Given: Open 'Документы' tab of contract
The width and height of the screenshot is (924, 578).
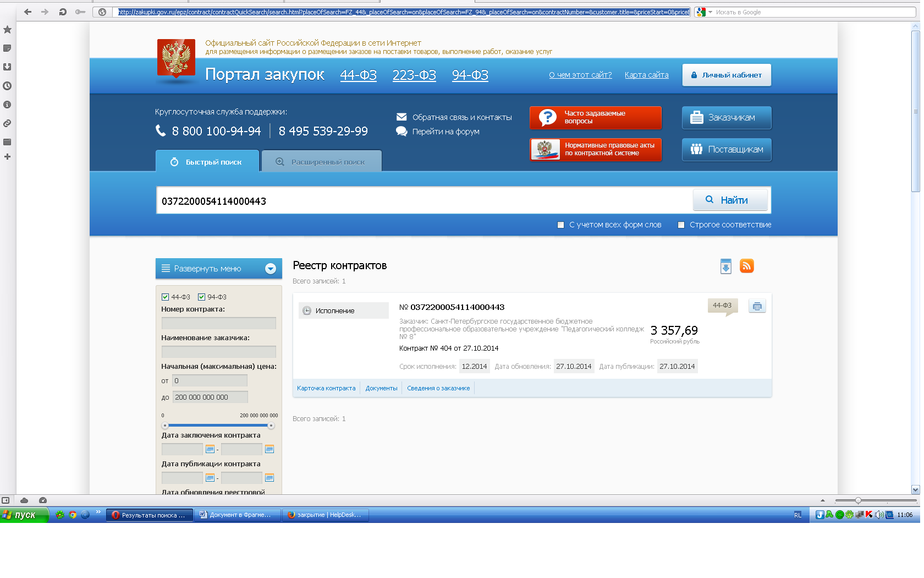Looking at the screenshot, I should tap(381, 388).
